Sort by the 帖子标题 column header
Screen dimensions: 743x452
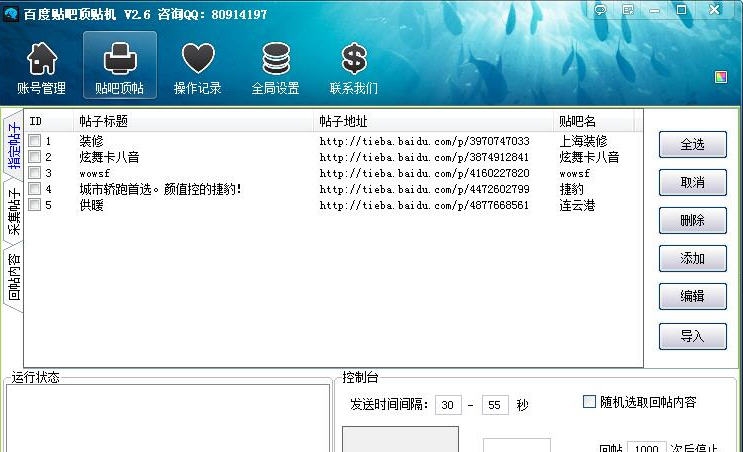tap(193, 121)
